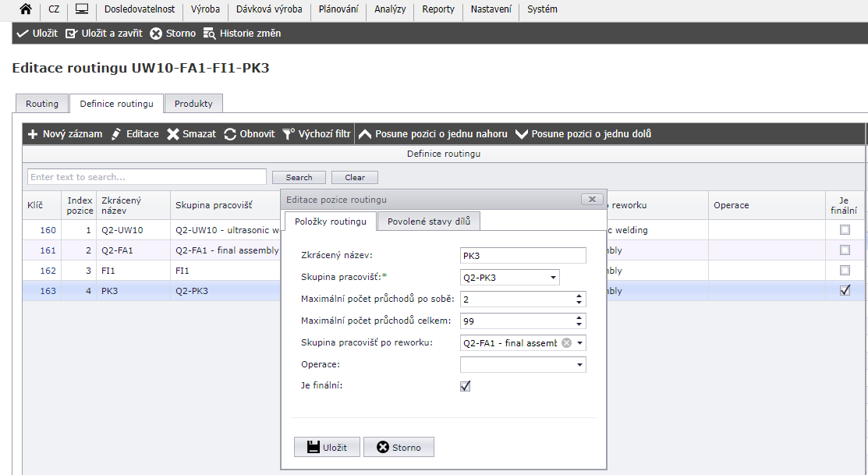The width and height of the screenshot is (868, 475).
Task: Toggle the Je finální checkbox in dialog
Action: click(x=466, y=386)
